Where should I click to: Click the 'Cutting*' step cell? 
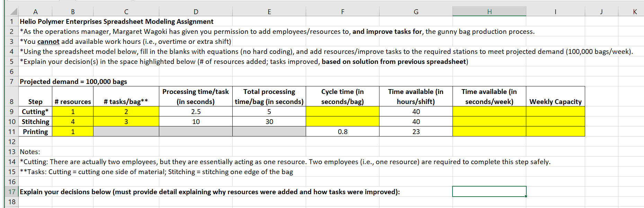35,112
